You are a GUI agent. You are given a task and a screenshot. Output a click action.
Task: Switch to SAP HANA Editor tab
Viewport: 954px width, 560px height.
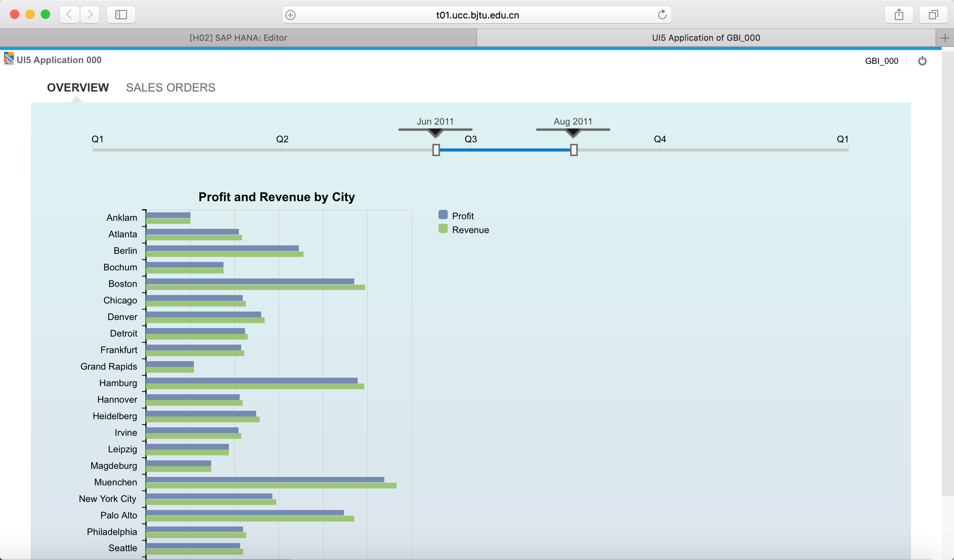[x=238, y=38]
